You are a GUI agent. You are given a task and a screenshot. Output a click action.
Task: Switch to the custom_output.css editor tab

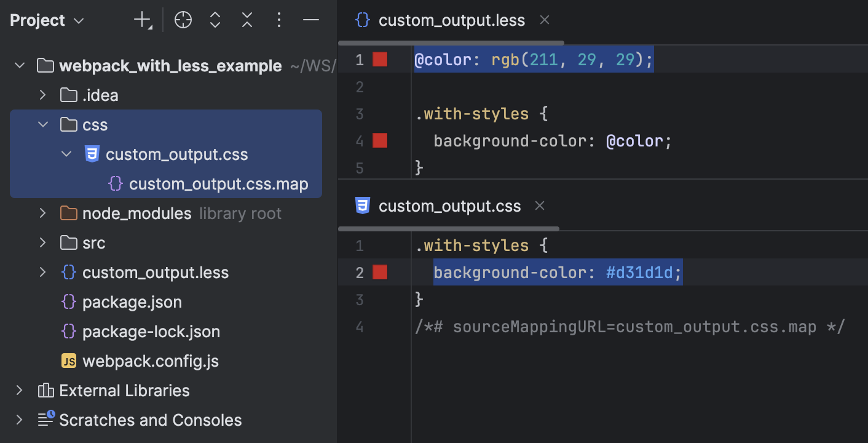point(449,206)
